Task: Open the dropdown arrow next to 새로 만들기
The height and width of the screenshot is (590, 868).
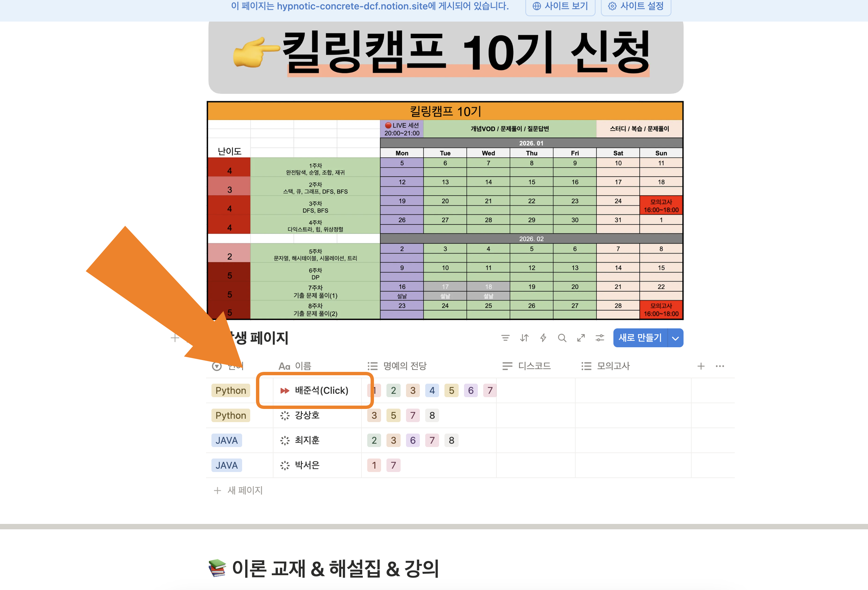Action: tap(675, 338)
